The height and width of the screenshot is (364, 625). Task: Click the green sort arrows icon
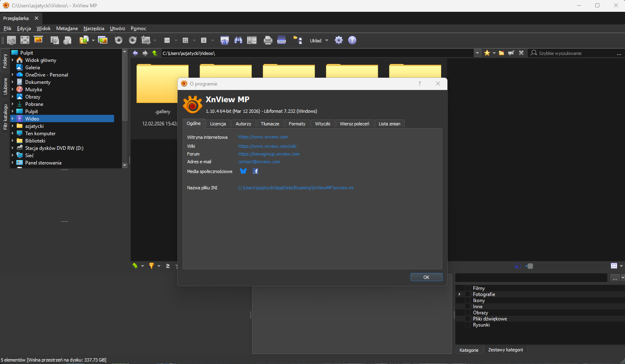click(135, 266)
